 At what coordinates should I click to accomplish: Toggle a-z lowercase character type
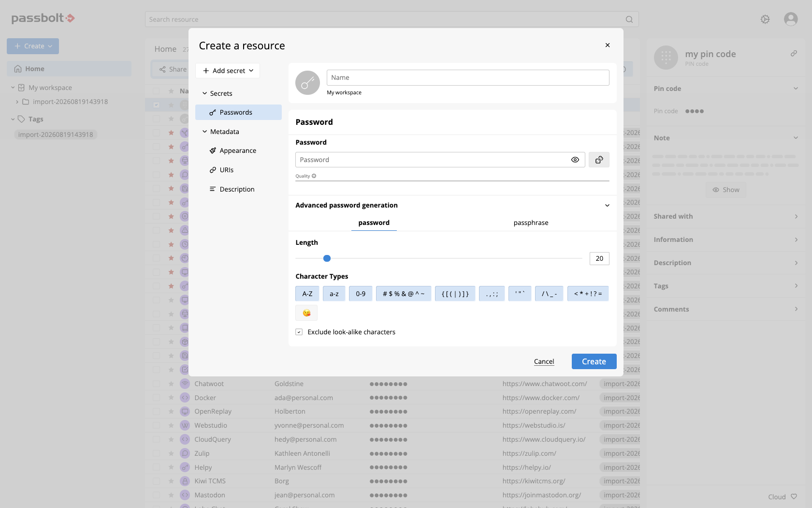334,294
